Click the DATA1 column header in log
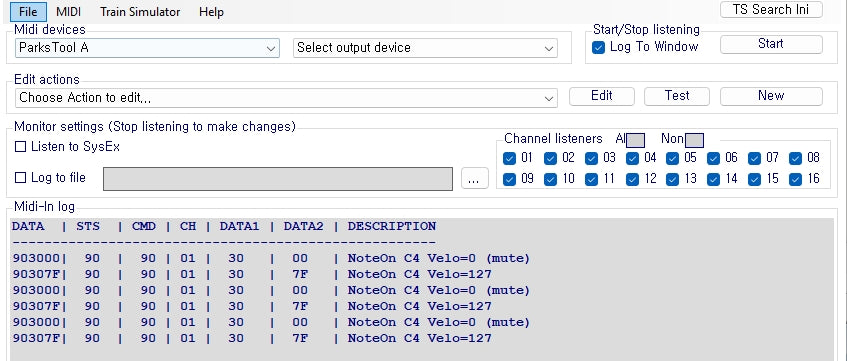The height and width of the screenshot is (361, 847). tap(239, 226)
